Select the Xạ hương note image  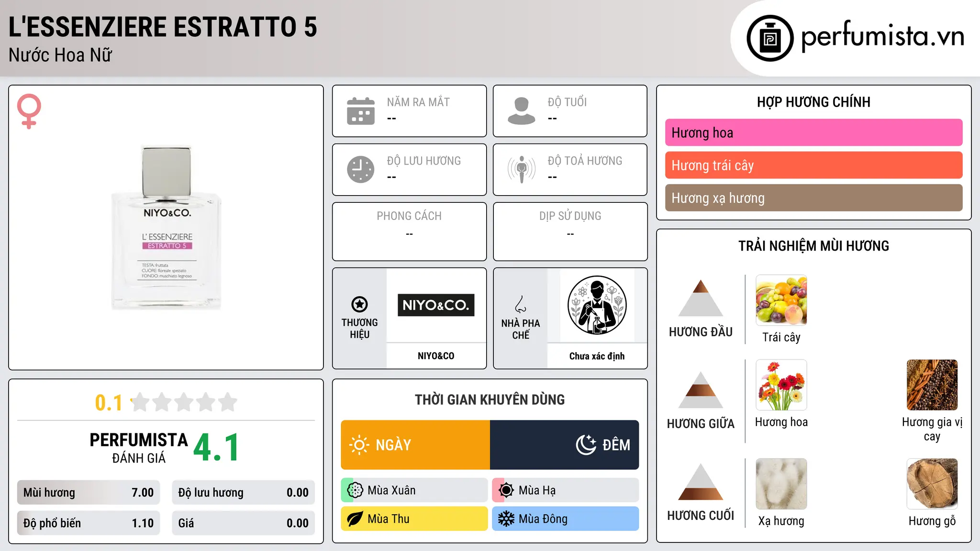[781, 484]
